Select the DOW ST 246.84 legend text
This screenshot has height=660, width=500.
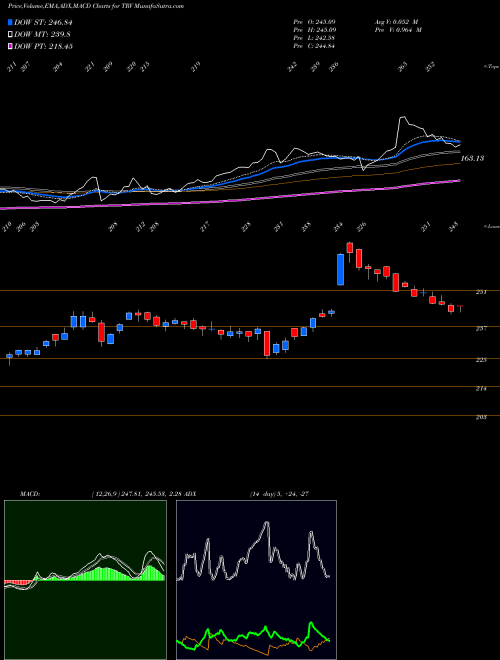click(43, 22)
